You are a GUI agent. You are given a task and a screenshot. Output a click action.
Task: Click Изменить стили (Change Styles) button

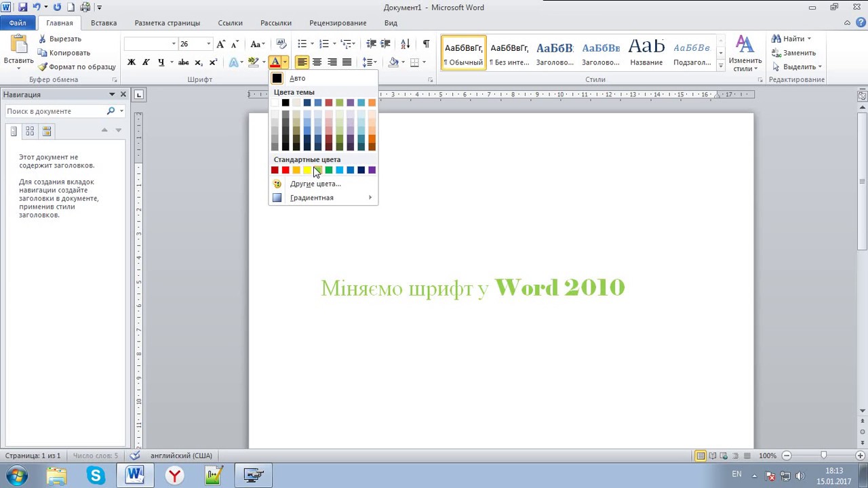pos(745,54)
